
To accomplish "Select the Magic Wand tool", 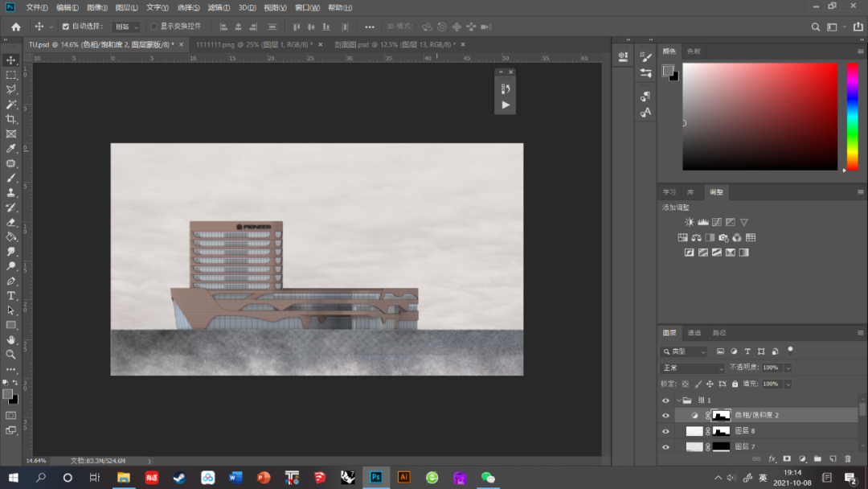I will (11, 104).
